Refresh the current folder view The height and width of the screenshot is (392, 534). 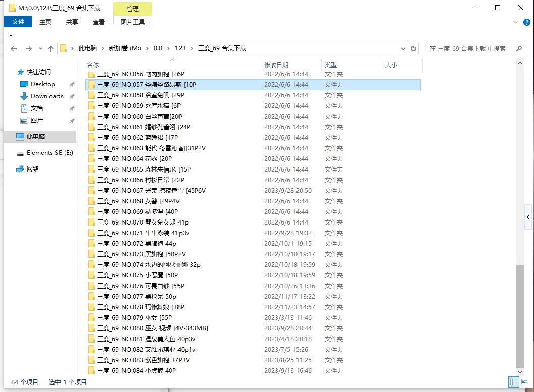[x=413, y=49]
